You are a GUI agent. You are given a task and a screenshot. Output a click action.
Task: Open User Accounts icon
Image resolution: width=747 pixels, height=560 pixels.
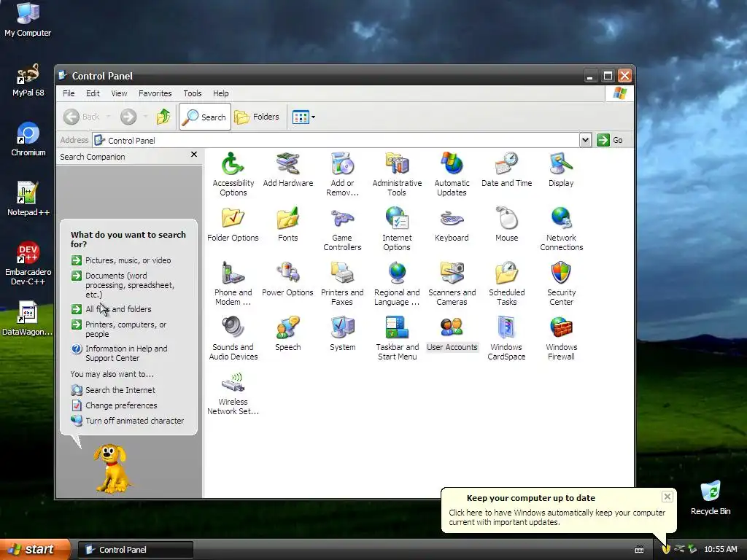pyautogui.click(x=452, y=334)
